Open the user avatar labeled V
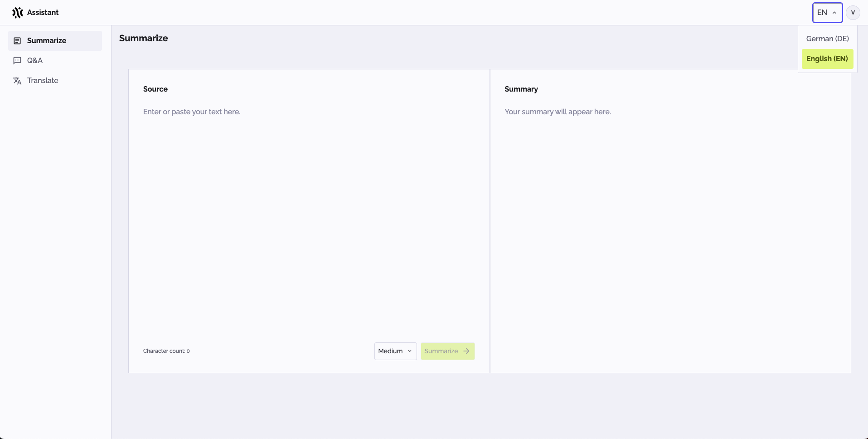 [853, 13]
